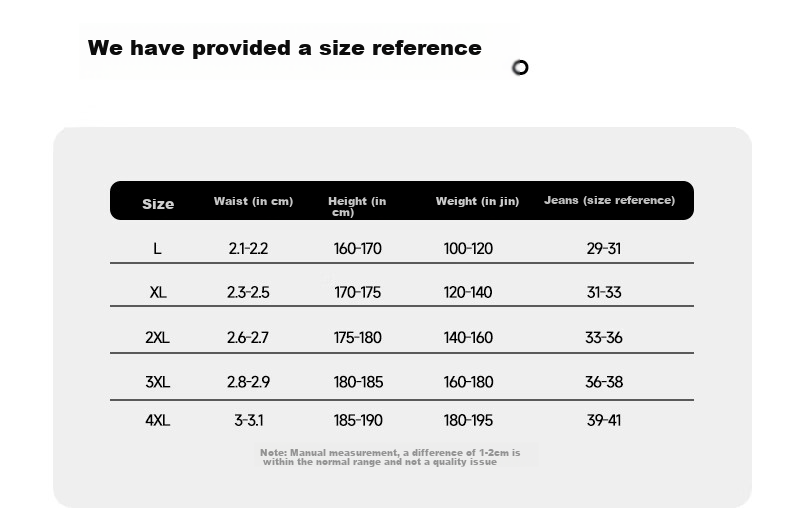Click the Weight (in jin) header
790x508 pixels.
point(477,201)
